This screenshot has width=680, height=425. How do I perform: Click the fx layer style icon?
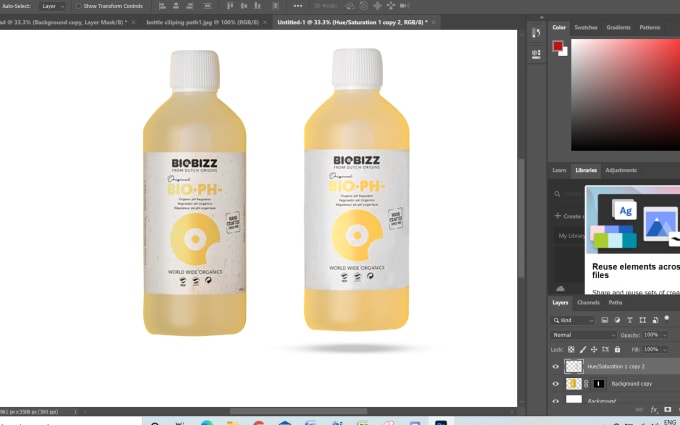(654, 409)
